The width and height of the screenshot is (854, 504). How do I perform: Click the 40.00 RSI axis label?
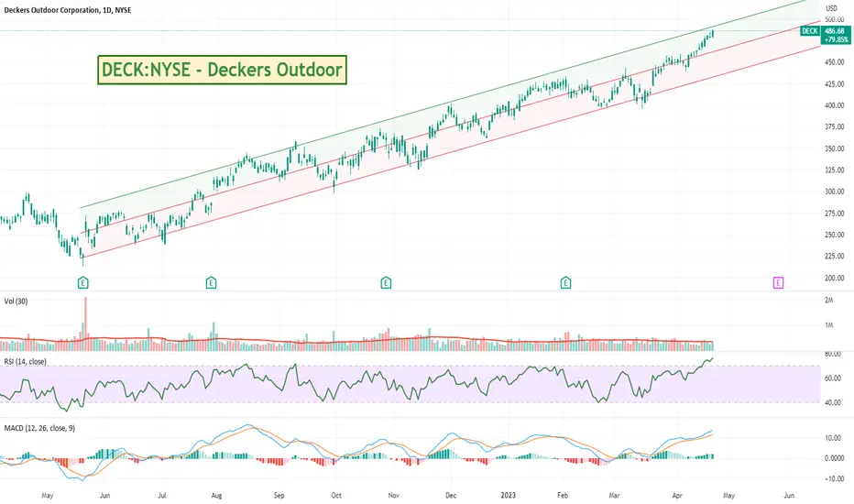833,403
